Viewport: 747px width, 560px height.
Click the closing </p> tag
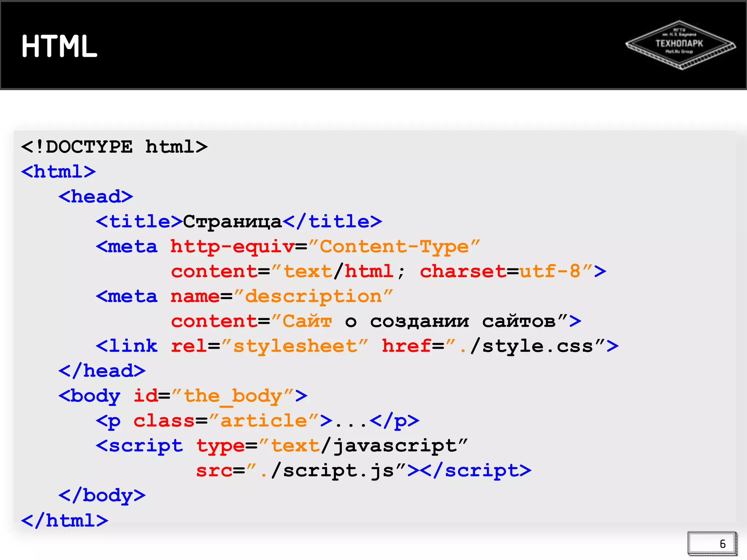click(394, 421)
